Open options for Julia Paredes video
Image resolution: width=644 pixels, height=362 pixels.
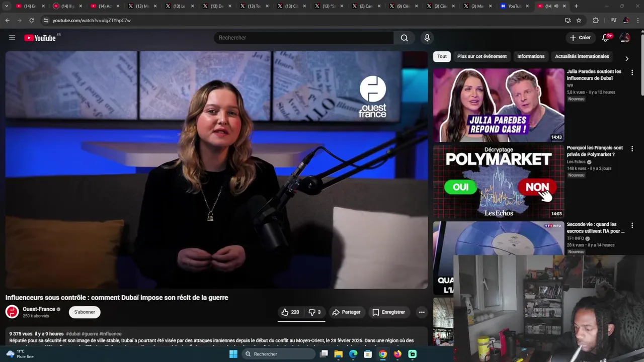click(x=632, y=72)
